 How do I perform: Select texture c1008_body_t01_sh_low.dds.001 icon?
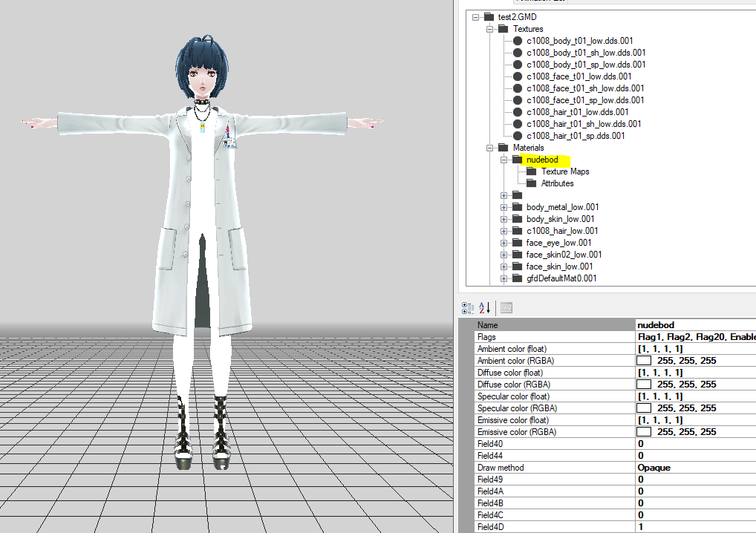click(x=518, y=53)
